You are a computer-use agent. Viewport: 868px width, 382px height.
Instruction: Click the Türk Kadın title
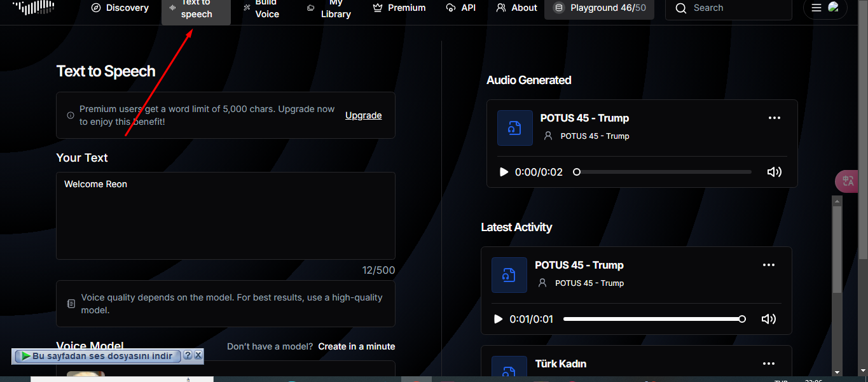[x=561, y=364]
